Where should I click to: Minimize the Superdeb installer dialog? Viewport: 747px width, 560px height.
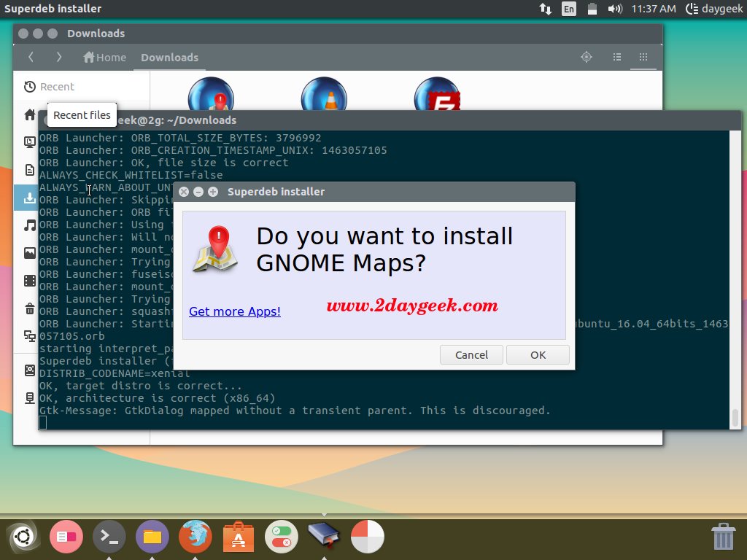pyautogui.click(x=198, y=192)
